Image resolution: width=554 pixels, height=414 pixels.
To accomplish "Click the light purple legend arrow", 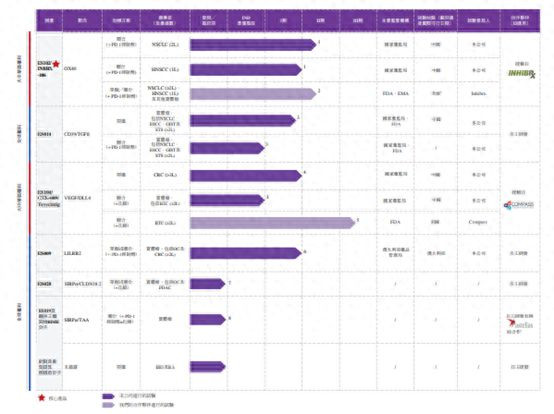I will 108,405.
